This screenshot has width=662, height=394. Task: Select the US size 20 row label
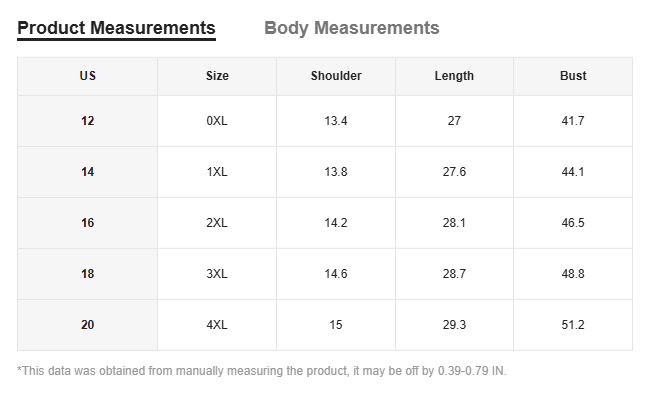[x=87, y=325]
